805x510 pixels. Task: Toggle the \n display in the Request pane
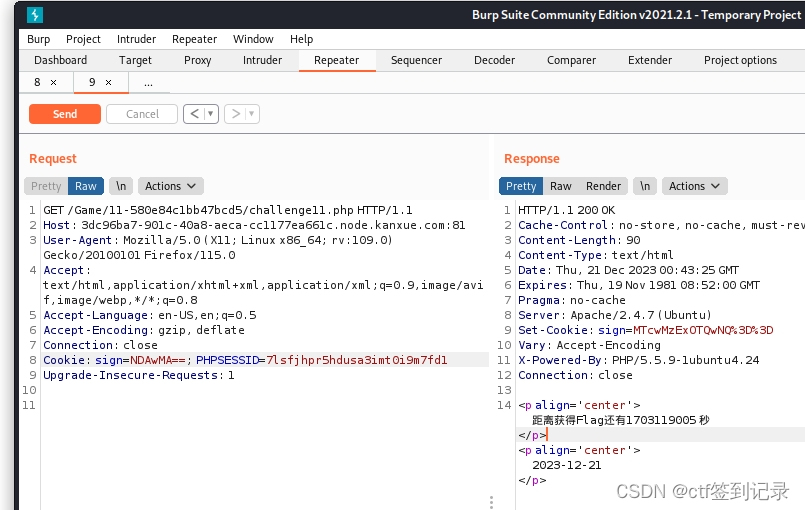coord(121,186)
